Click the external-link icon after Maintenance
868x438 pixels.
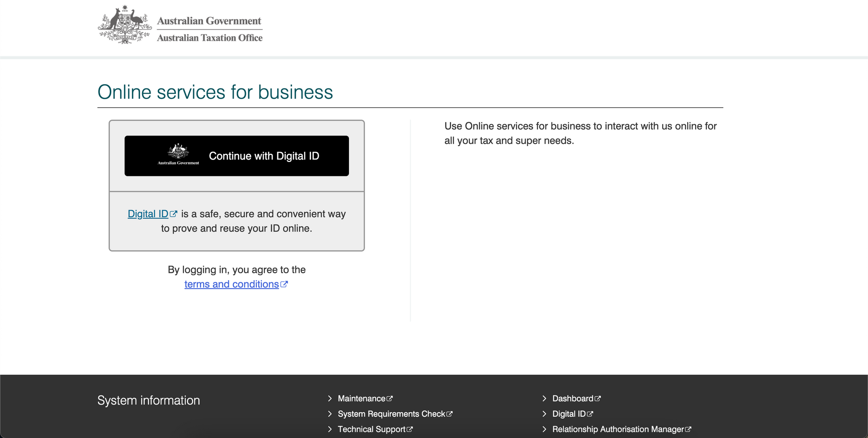pos(390,399)
